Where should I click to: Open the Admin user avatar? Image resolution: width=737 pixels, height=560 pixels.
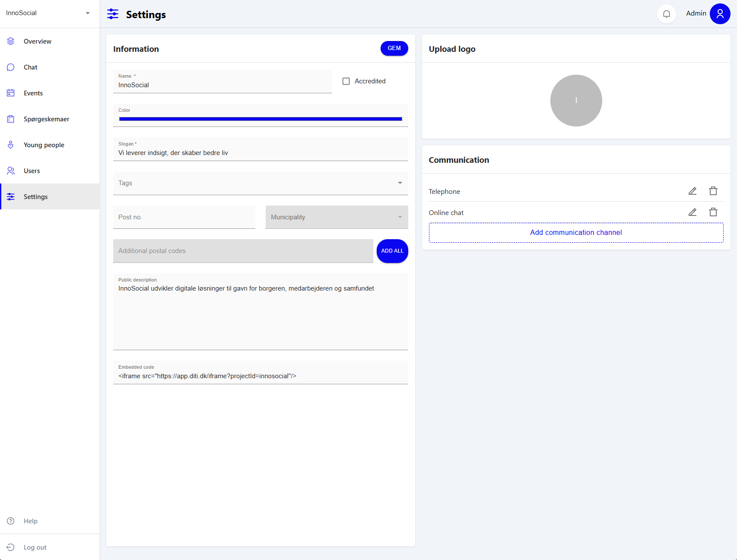tap(720, 14)
